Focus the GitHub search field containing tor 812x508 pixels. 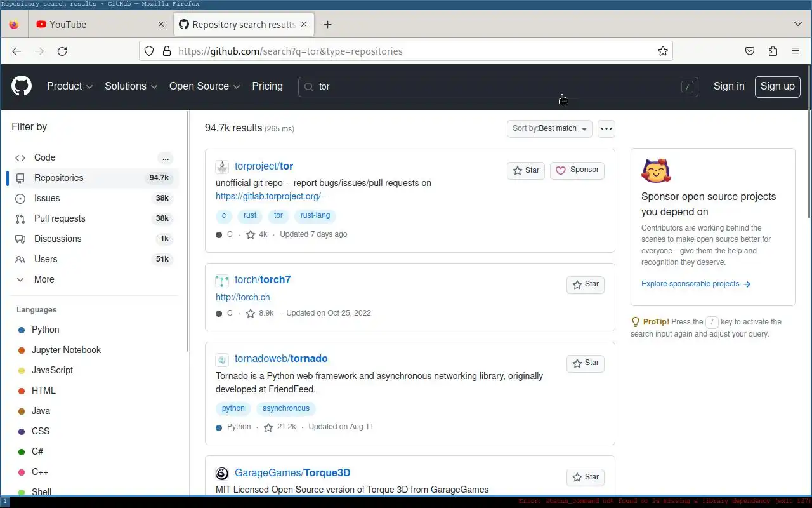tap(498, 87)
